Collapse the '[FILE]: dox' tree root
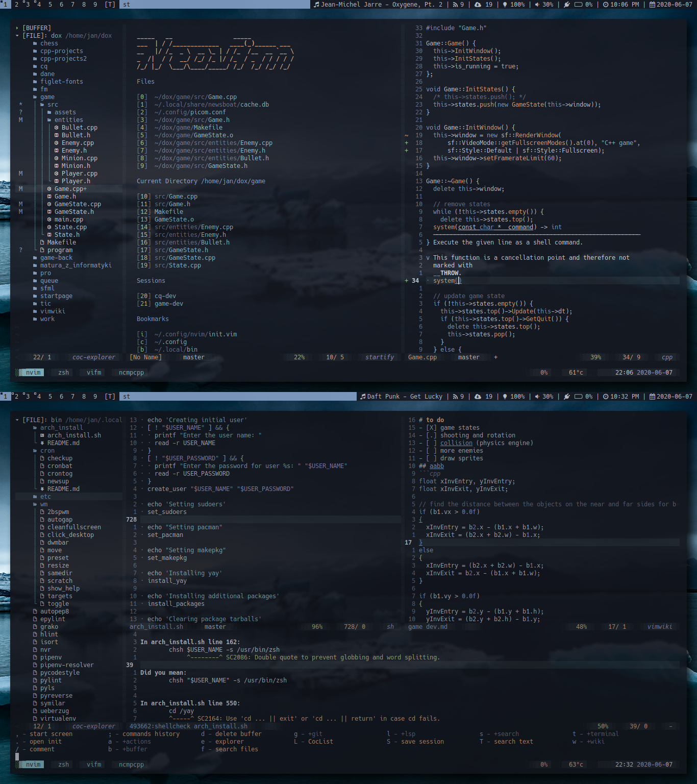Viewport: 697px width, 784px height. click(17, 36)
